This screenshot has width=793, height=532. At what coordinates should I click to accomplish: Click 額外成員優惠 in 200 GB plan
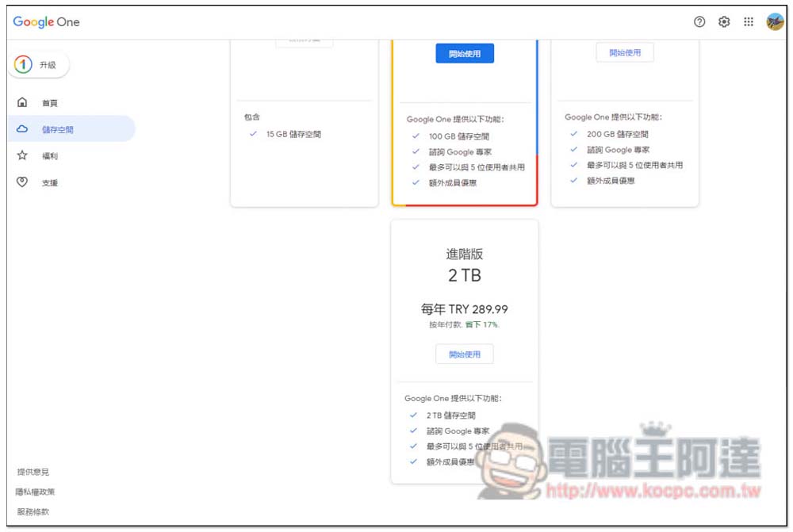click(611, 181)
